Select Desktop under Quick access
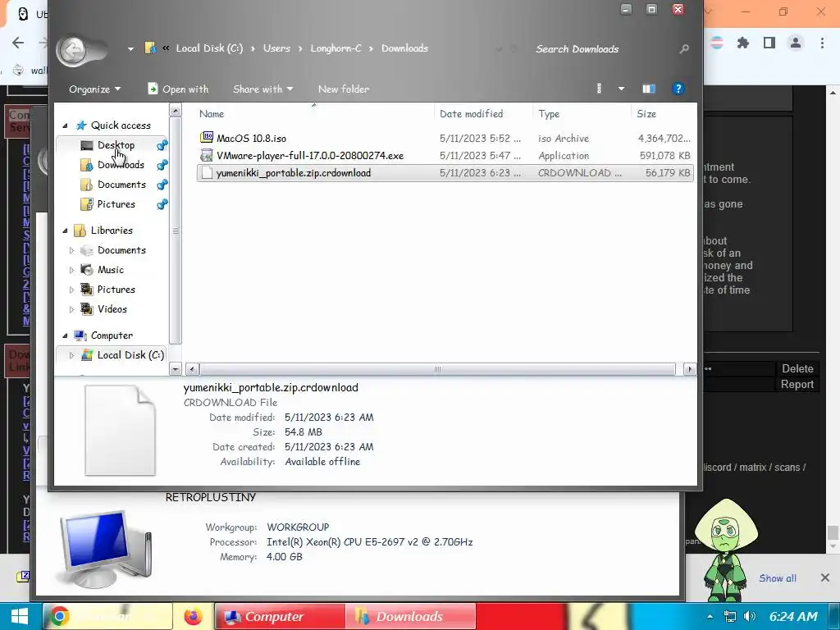 (116, 144)
